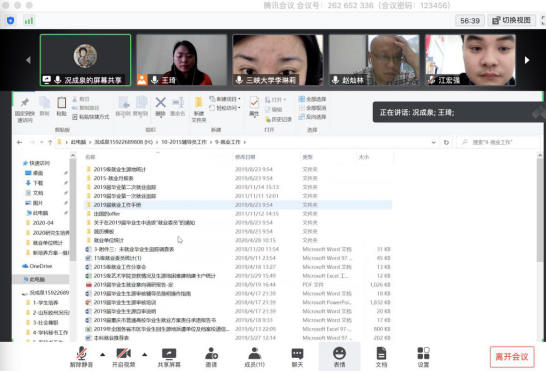Show next participants with right arrow
The height and width of the screenshot is (372, 546).
[527, 60]
